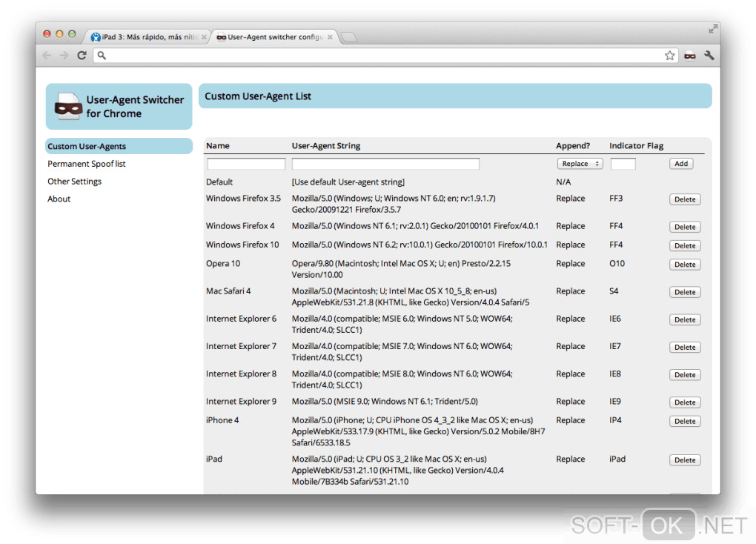
Task: Click the iPhone 4 name
Action: 222,420
